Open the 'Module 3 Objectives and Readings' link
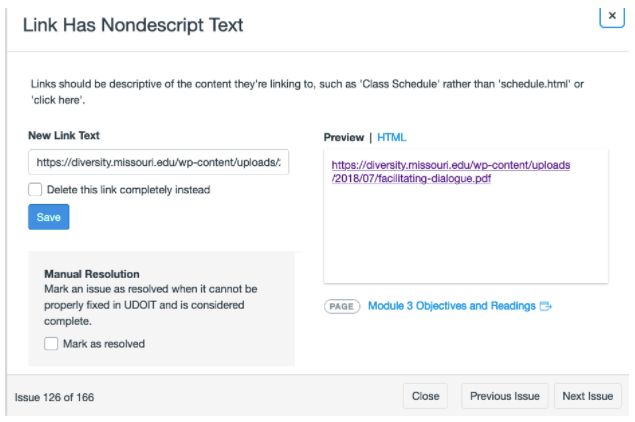 (x=451, y=306)
